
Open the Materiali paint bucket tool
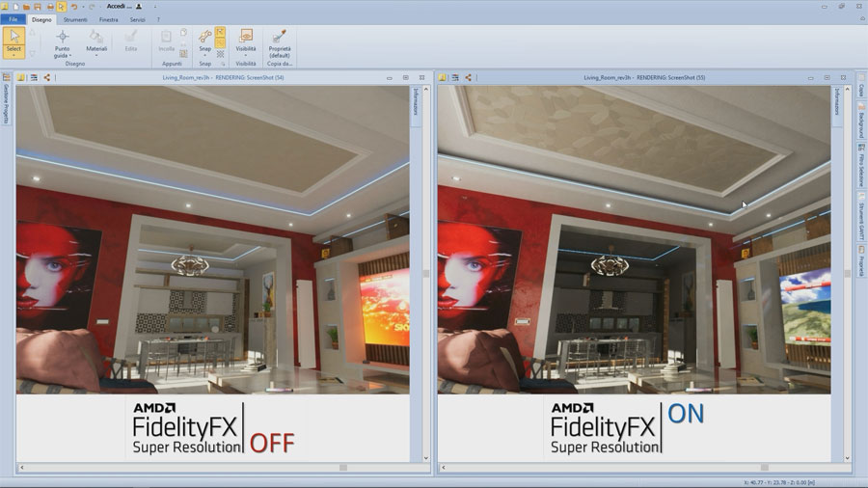tap(96, 37)
